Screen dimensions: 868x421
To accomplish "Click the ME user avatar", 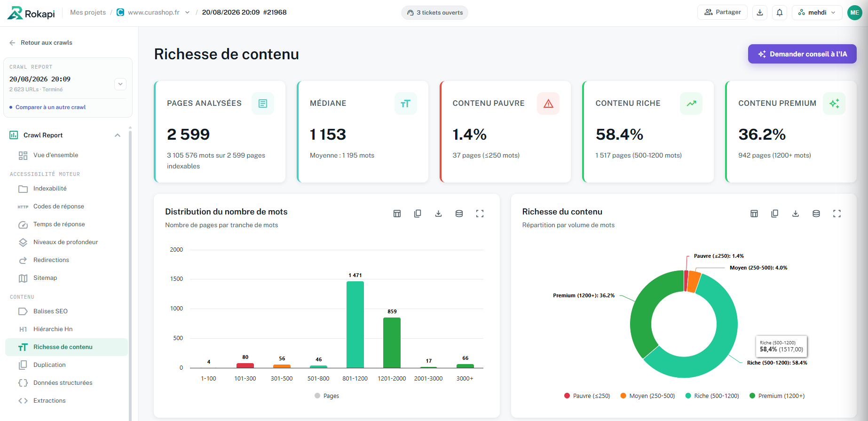I will tap(854, 13).
